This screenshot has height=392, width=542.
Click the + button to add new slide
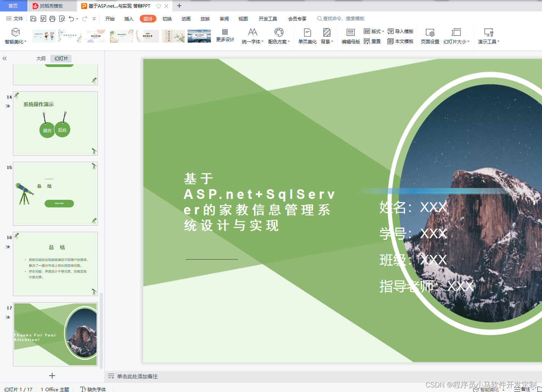pos(52,376)
